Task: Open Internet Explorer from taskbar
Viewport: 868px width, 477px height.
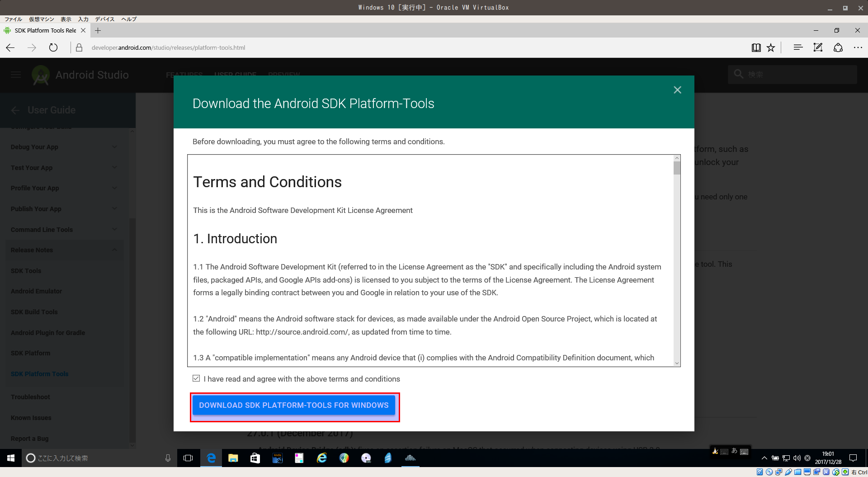Action: (x=321, y=458)
